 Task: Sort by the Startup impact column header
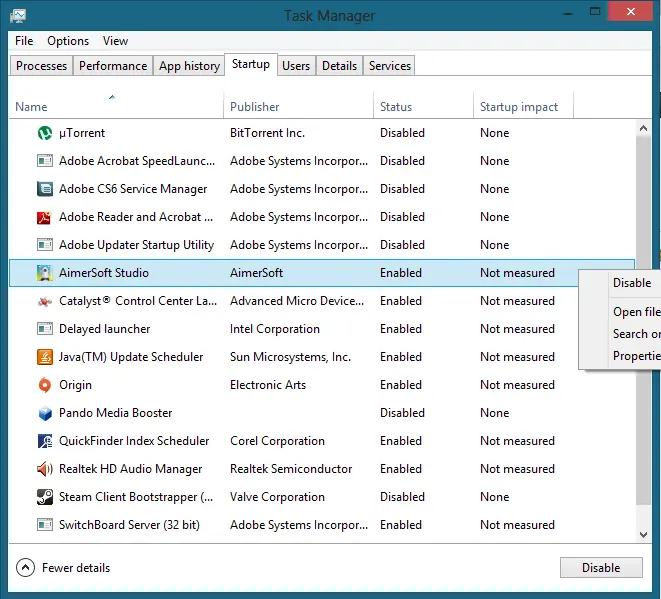pyautogui.click(x=523, y=105)
